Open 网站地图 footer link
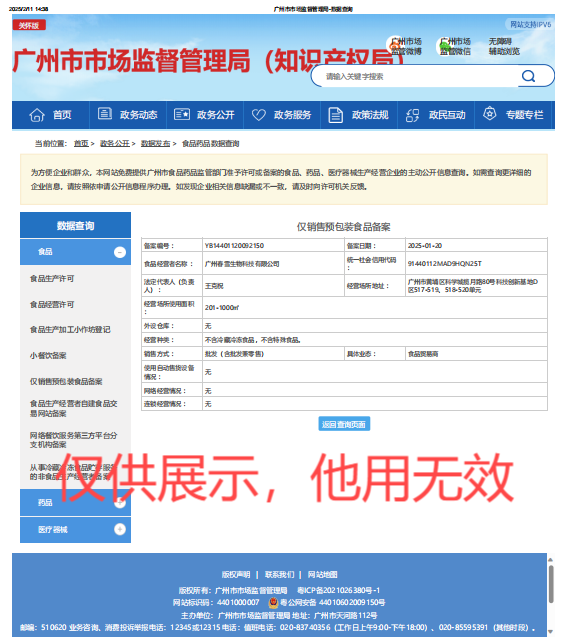Image resolution: width=567 pixels, height=637 pixels. click(322, 574)
